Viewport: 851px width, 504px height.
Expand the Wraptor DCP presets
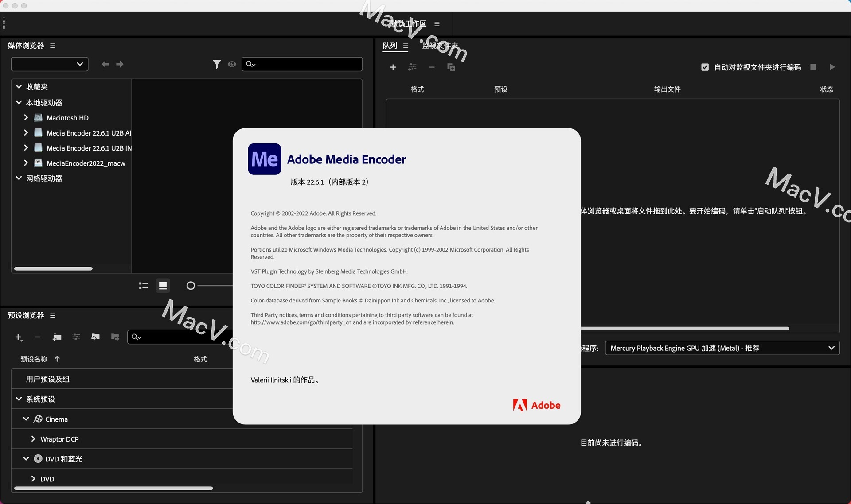pos(33,439)
